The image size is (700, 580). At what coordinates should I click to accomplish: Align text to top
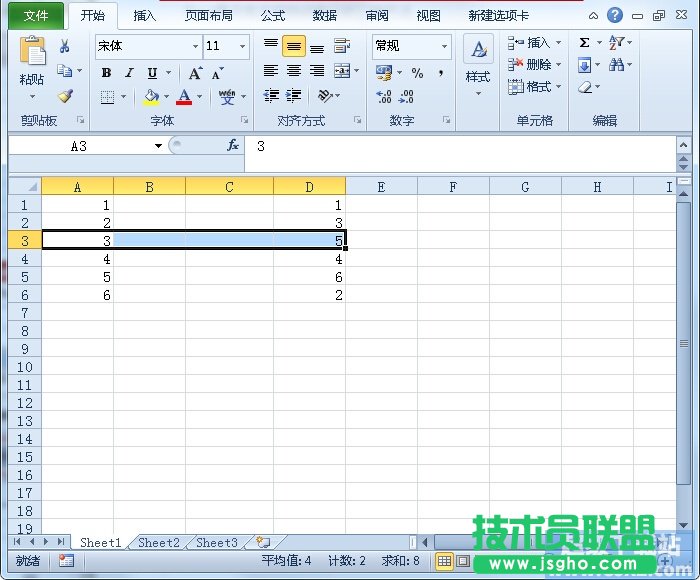[x=271, y=44]
